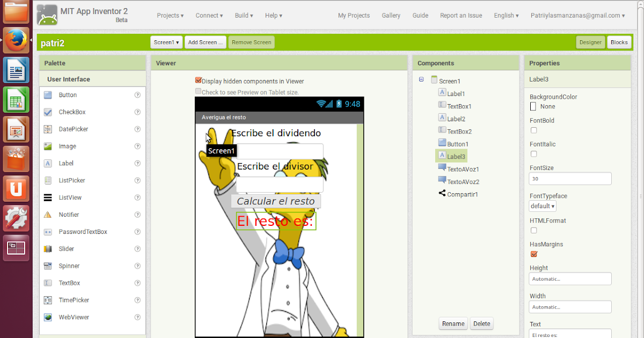Switch to the Blocks editor
The width and height of the screenshot is (644, 338).
pyautogui.click(x=619, y=41)
